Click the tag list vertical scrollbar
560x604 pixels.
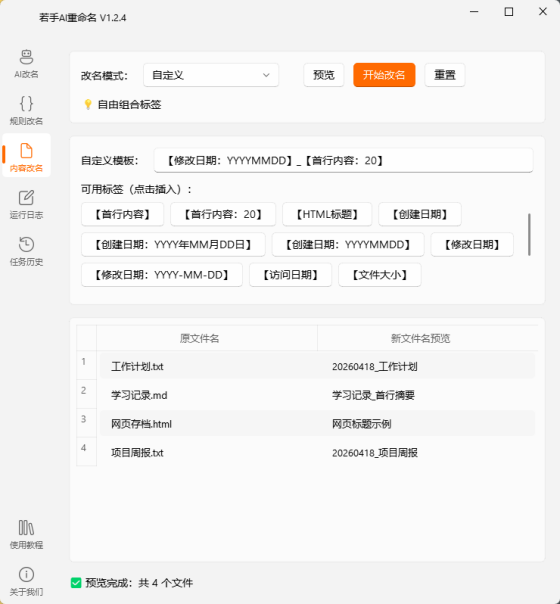click(529, 234)
